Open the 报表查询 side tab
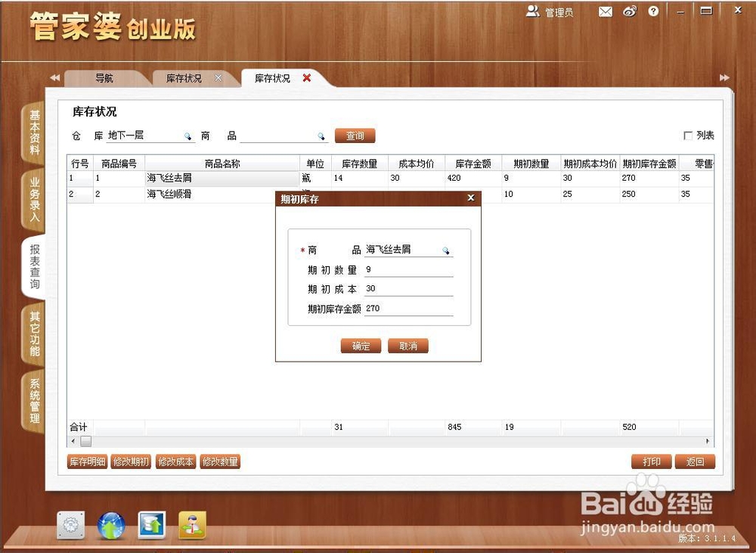756x553 pixels. (x=34, y=266)
